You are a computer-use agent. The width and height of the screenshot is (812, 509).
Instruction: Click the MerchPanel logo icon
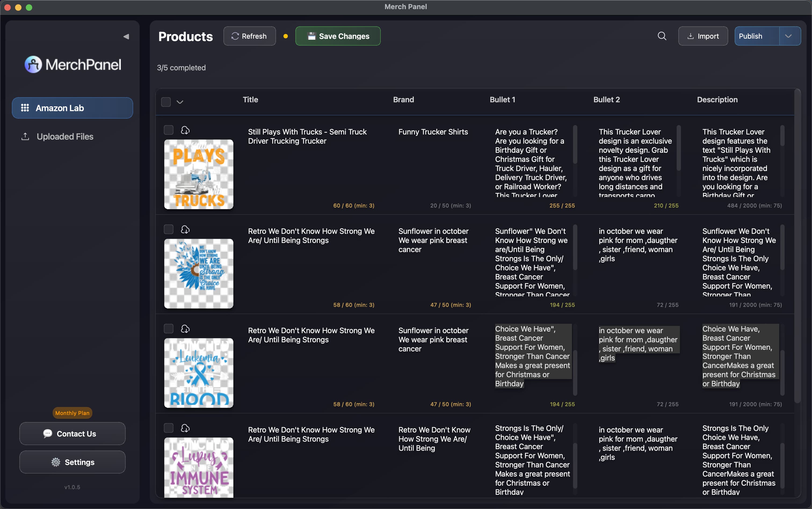33,64
